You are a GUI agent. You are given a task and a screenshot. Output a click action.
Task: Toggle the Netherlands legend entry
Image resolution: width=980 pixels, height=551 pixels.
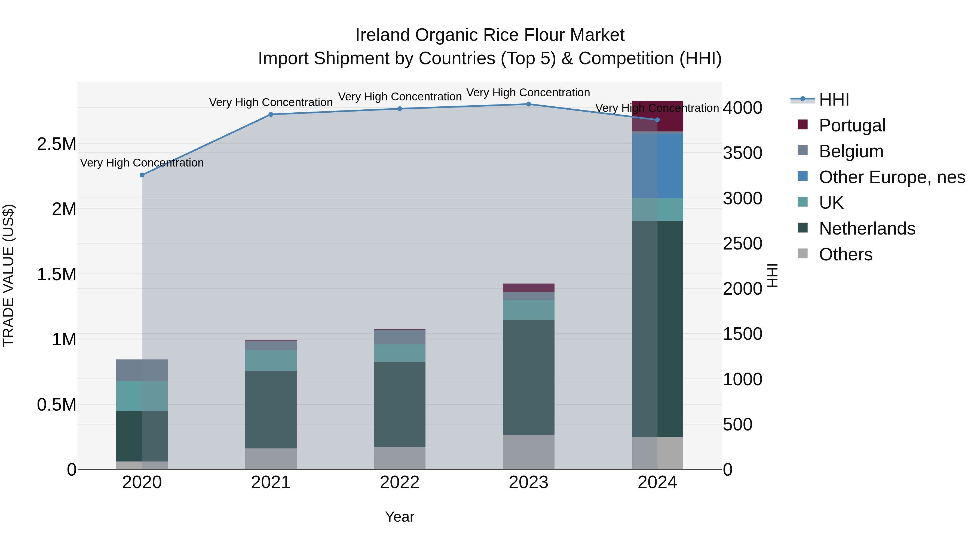pyautogui.click(x=856, y=228)
